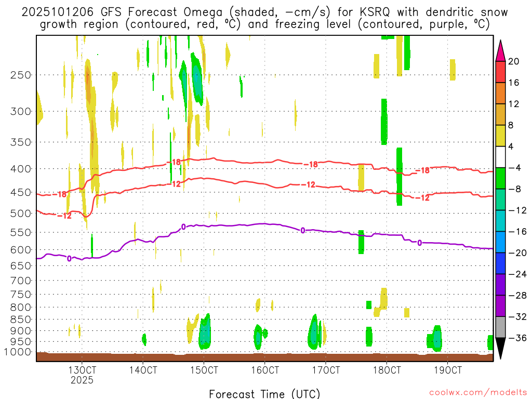Click the chart title first line with KSRQ
Screen dimensions: 532x399
point(264,12)
